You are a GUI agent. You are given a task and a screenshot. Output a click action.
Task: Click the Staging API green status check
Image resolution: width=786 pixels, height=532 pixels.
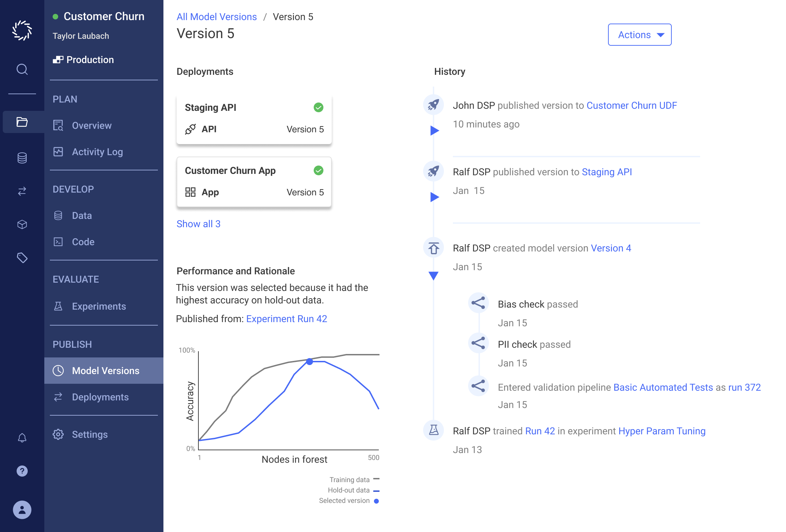318,107
